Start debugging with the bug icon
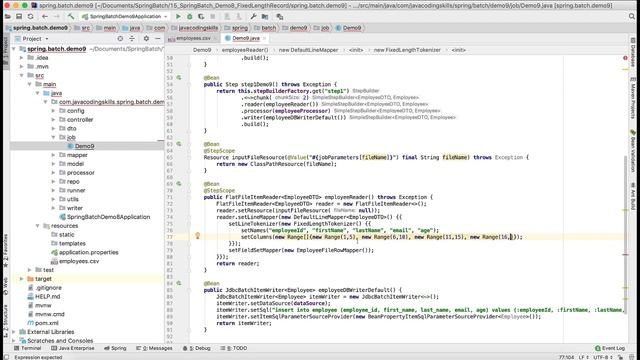 coord(189,16)
